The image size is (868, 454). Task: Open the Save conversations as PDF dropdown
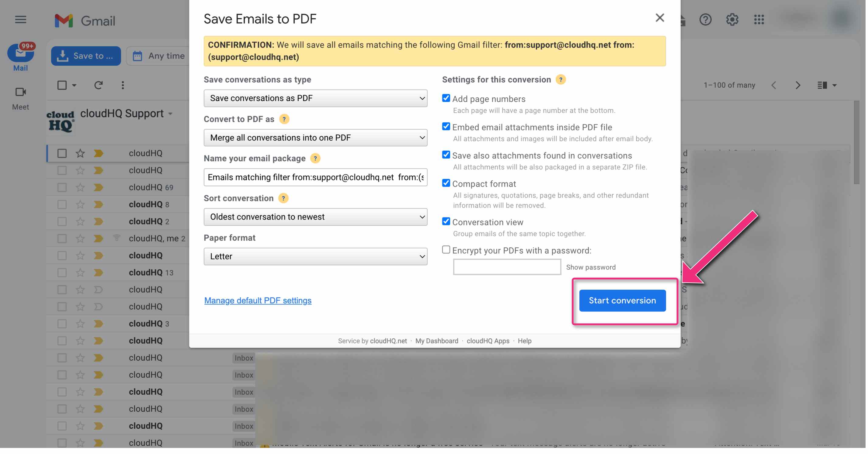pyautogui.click(x=315, y=98)
